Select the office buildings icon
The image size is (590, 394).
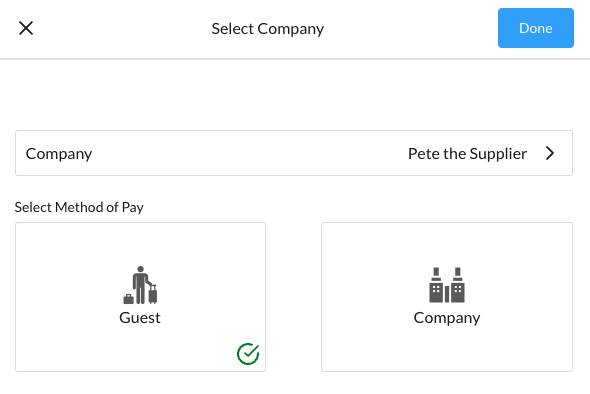pos(447,285)
